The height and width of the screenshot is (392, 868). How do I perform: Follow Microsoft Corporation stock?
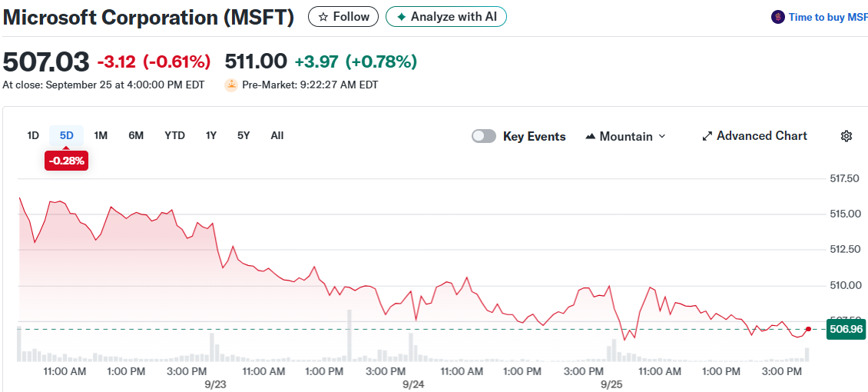point(343,17)
